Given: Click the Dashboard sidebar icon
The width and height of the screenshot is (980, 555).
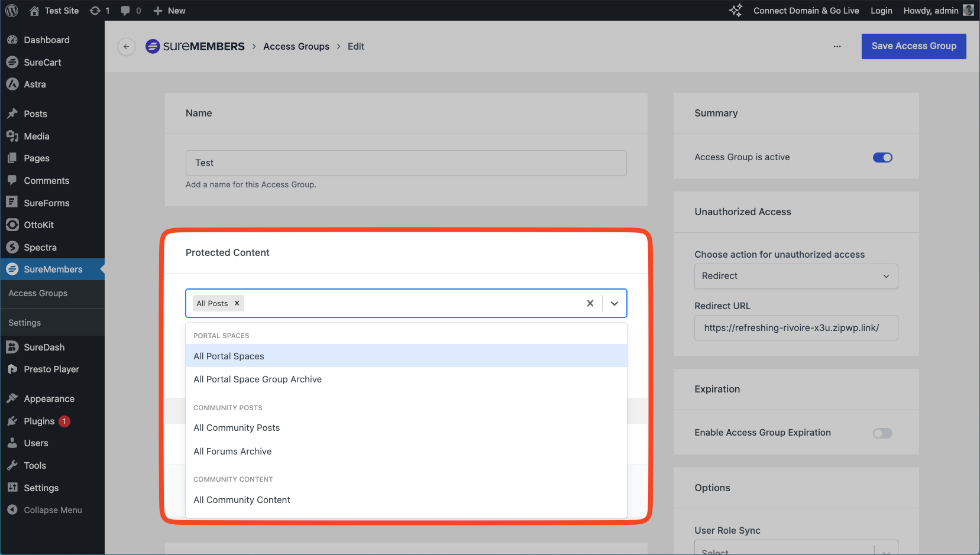Looking at the screenshot, I should pos(12,40).
